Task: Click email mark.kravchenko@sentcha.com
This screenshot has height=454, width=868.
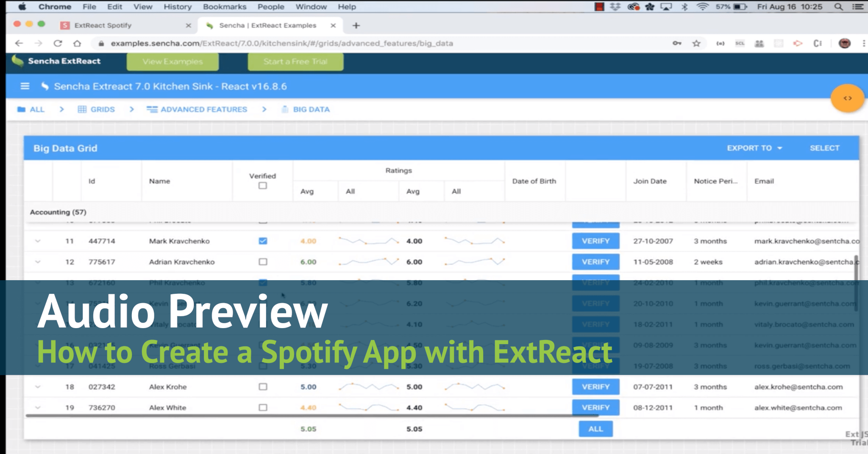Action: pos(807,241)
